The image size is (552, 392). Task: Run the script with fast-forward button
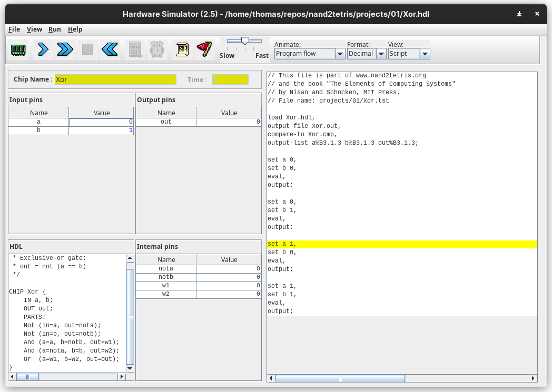point(65,49)
